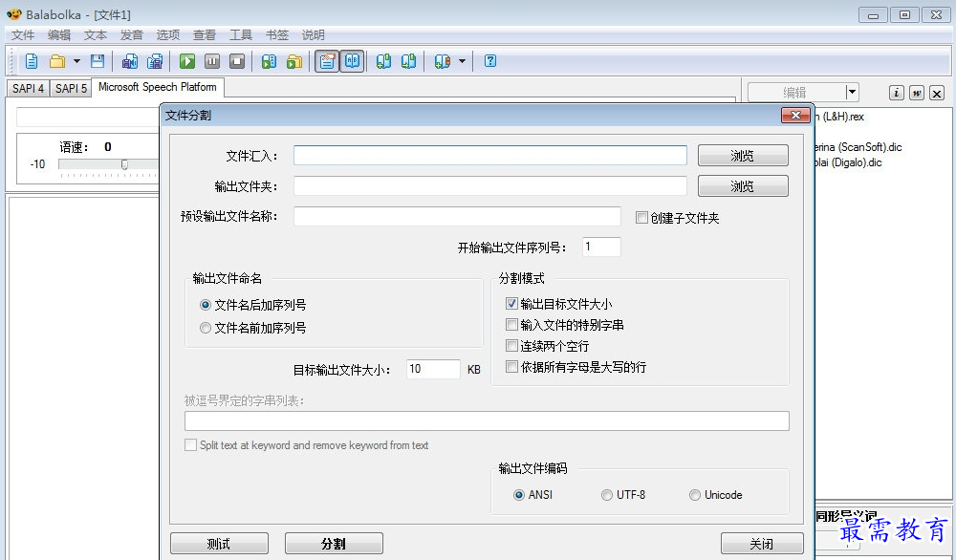Open help with question mark icon

coord(490,61)
